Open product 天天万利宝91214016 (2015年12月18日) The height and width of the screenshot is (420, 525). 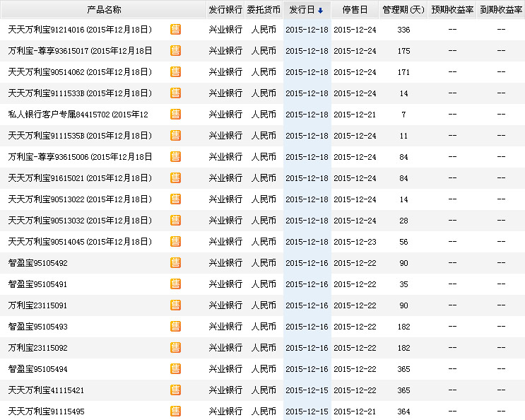click(80, 30)
